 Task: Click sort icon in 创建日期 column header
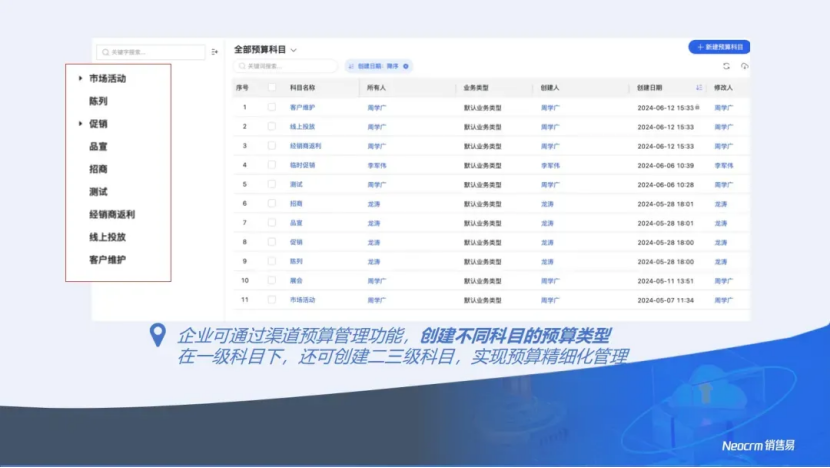699,87
